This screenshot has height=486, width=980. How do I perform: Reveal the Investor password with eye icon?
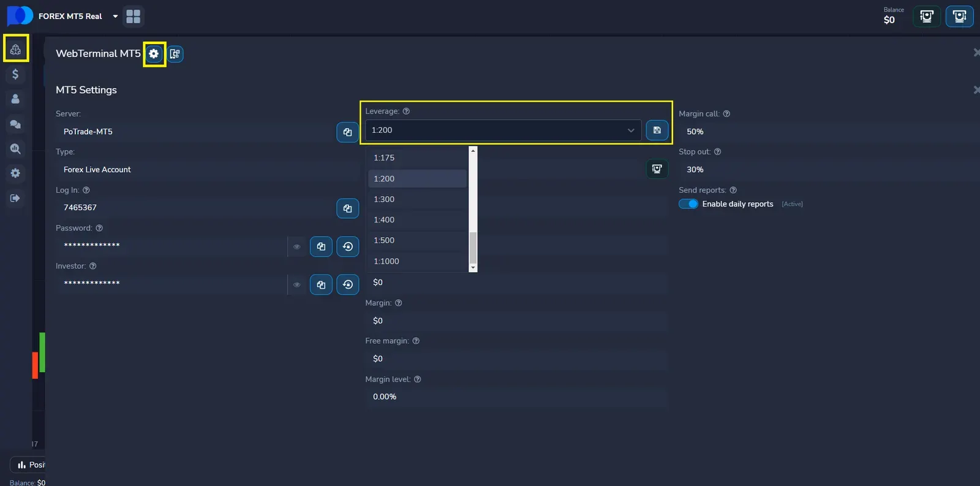296,284
